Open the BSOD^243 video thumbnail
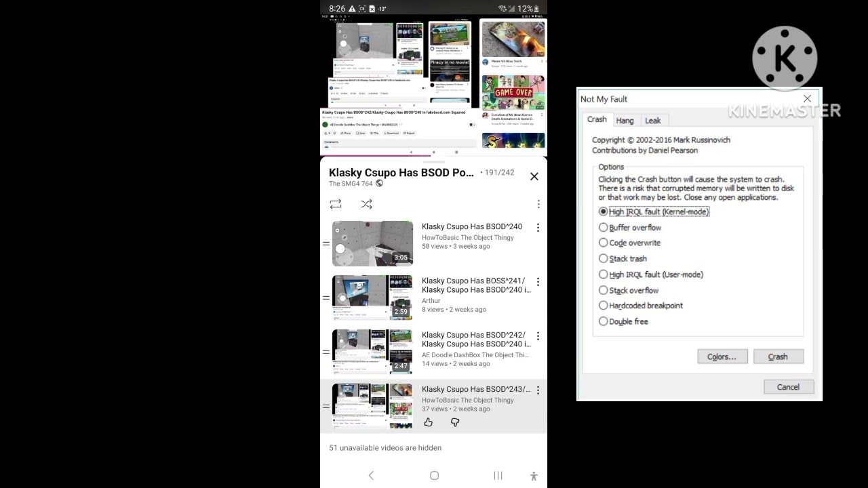868x488 pixels. (372, 406)
